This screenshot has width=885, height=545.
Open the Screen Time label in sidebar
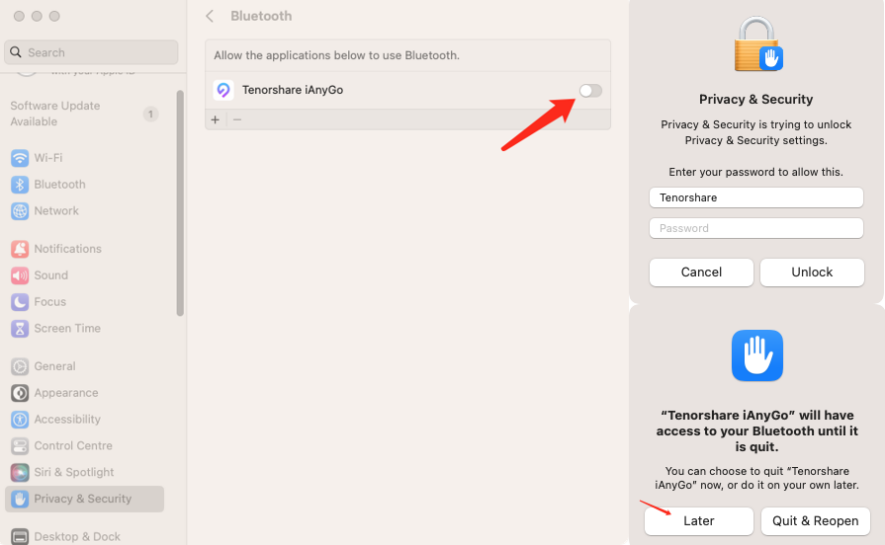coord(67,328)
